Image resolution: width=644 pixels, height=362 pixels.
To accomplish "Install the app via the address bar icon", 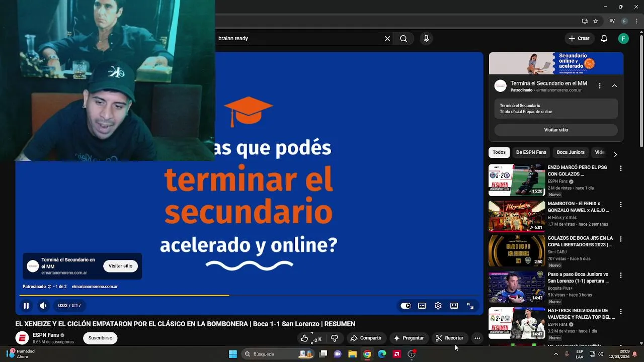I will point(585,21).
